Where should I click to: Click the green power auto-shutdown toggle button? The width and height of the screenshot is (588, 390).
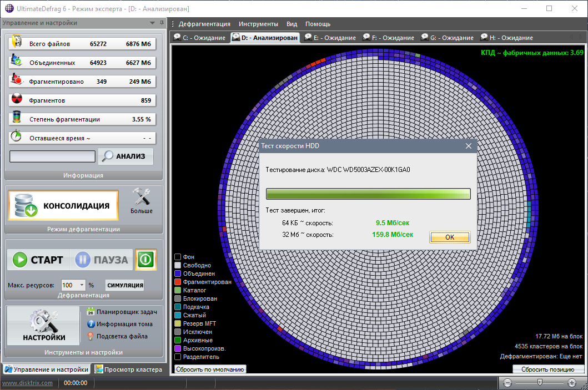click(x=145, y=260)
